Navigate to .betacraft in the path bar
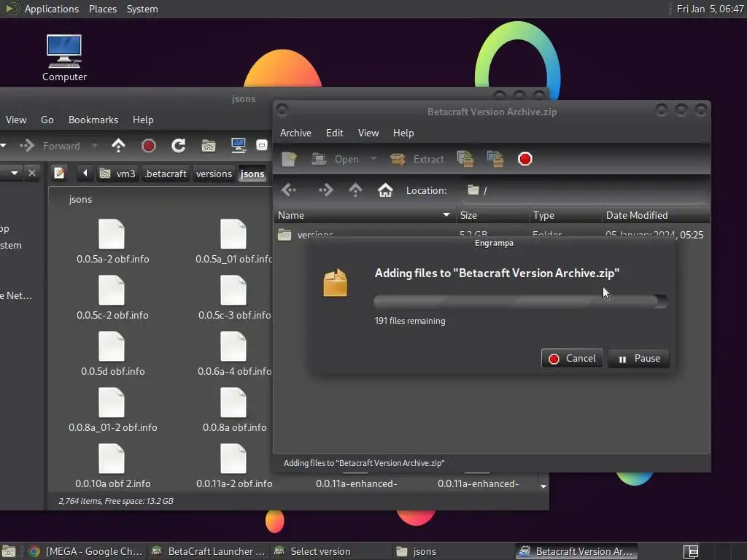 coord(166,174)
